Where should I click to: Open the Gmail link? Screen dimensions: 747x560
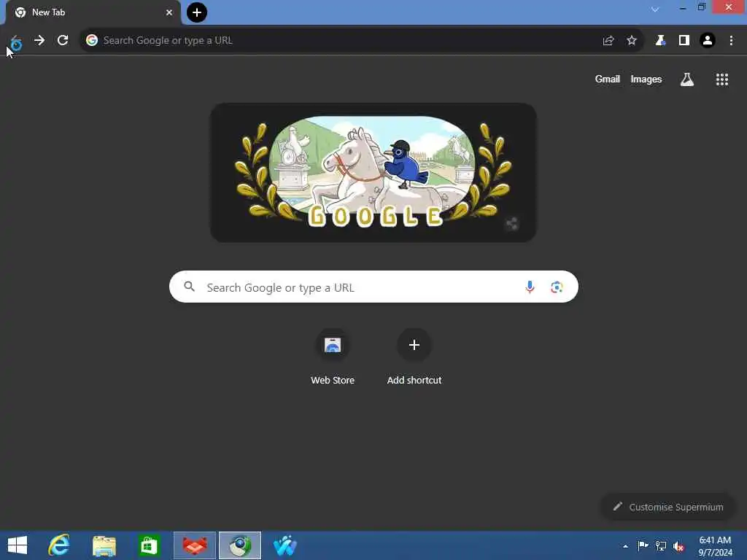click(x=608, y=79)
